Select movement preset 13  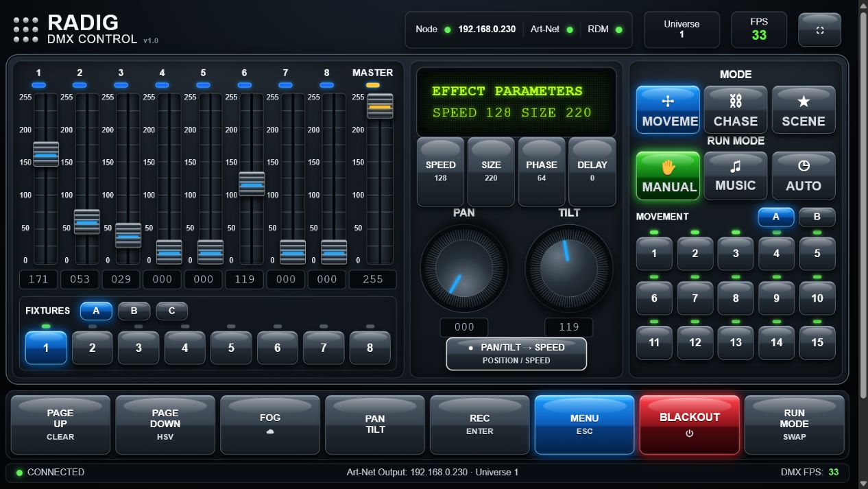pyautogui.click(x=735, y=342)
